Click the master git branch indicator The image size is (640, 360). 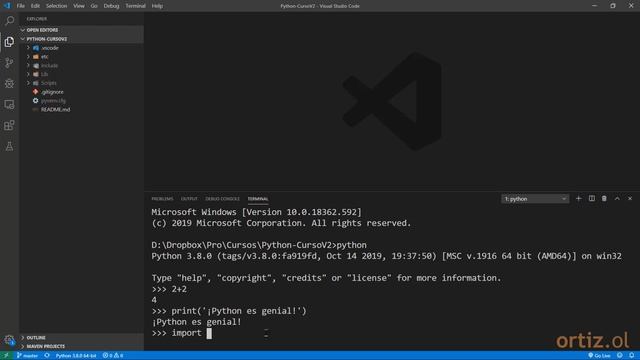pos(27,356)
